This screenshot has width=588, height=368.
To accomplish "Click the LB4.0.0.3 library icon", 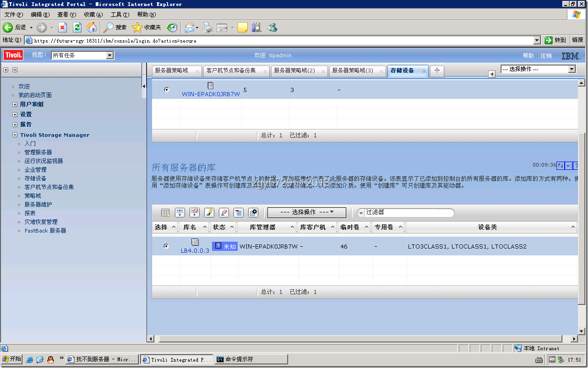I will pyautogui.click(x=195, y=242).
